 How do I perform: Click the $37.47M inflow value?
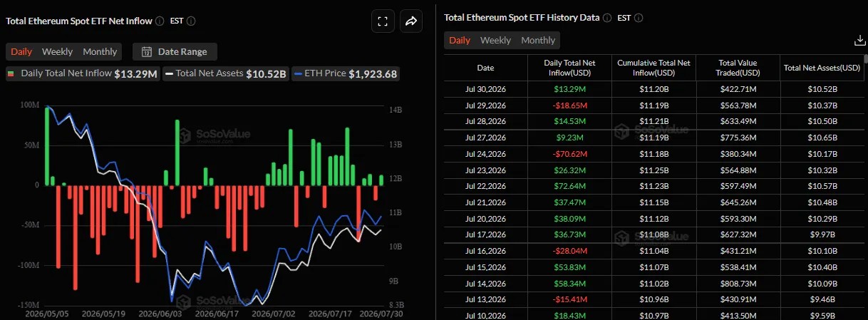click(x=569, y=202)
